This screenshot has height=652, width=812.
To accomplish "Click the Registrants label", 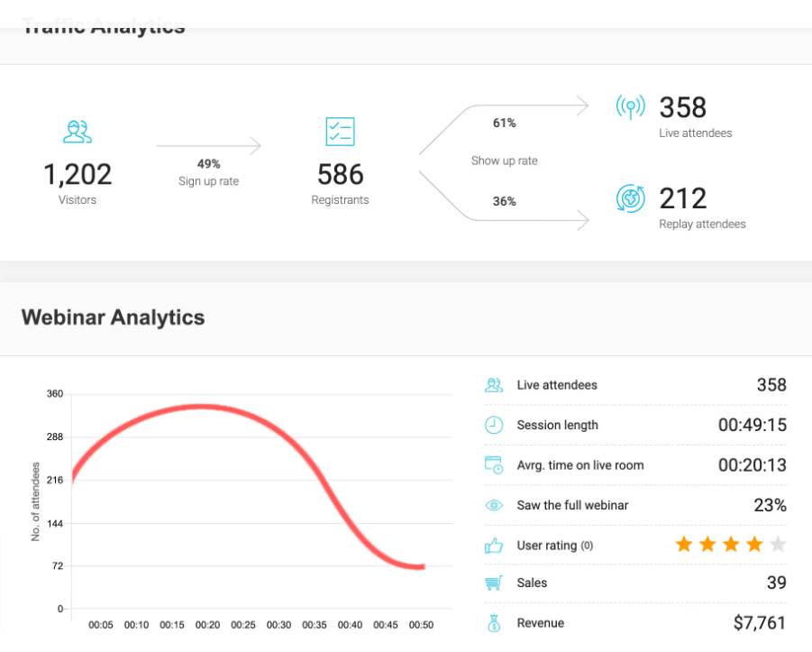I will pos(341,200).
